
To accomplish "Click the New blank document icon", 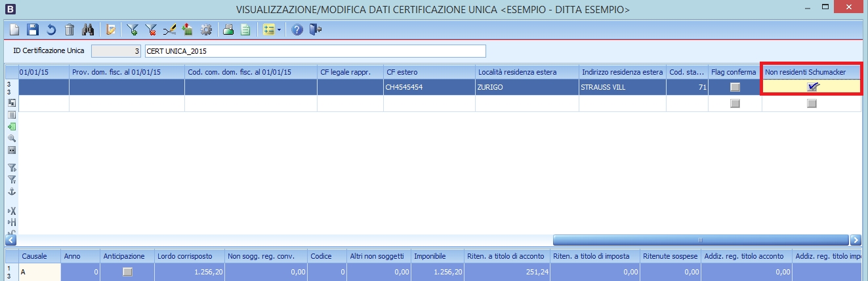I will coord(14,29).
